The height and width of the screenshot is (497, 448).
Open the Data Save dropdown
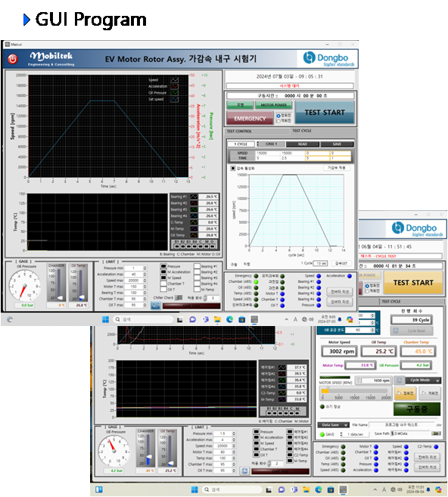pyautogui.click(x=333, y=425)
